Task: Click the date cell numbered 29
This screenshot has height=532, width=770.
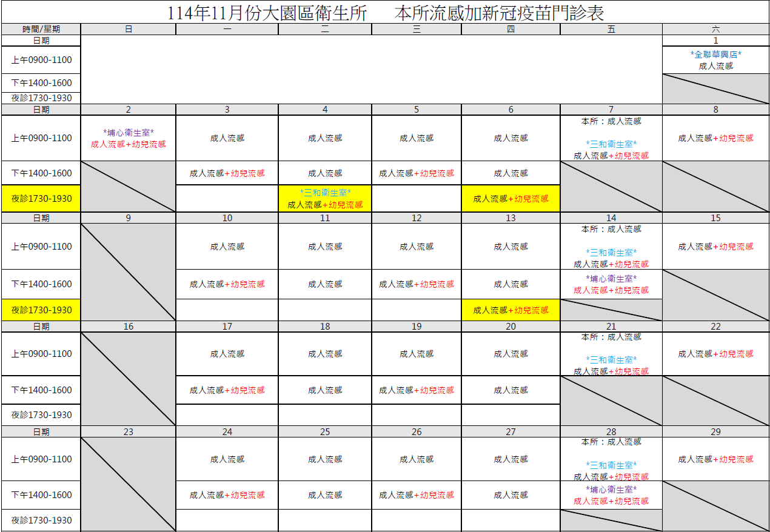Action: [x=715, y=432]
